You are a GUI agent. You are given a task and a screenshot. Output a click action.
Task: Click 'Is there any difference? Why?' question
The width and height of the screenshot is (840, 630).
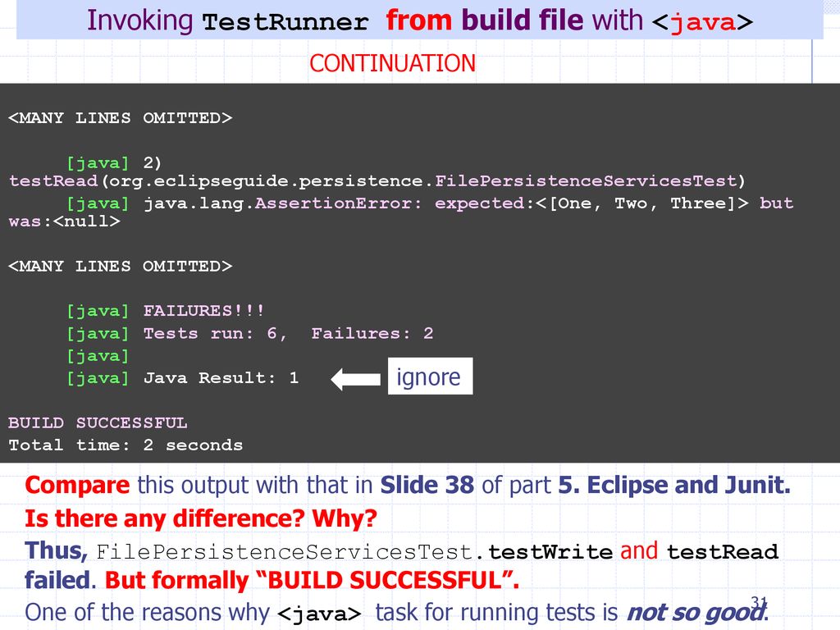click(x=201, y=518)
